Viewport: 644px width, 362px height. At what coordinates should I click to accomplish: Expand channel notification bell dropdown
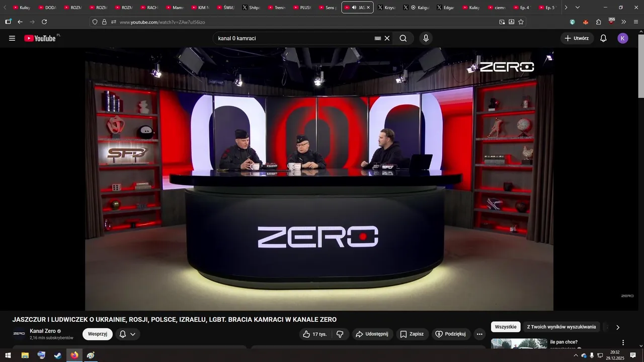click(127, 334)
